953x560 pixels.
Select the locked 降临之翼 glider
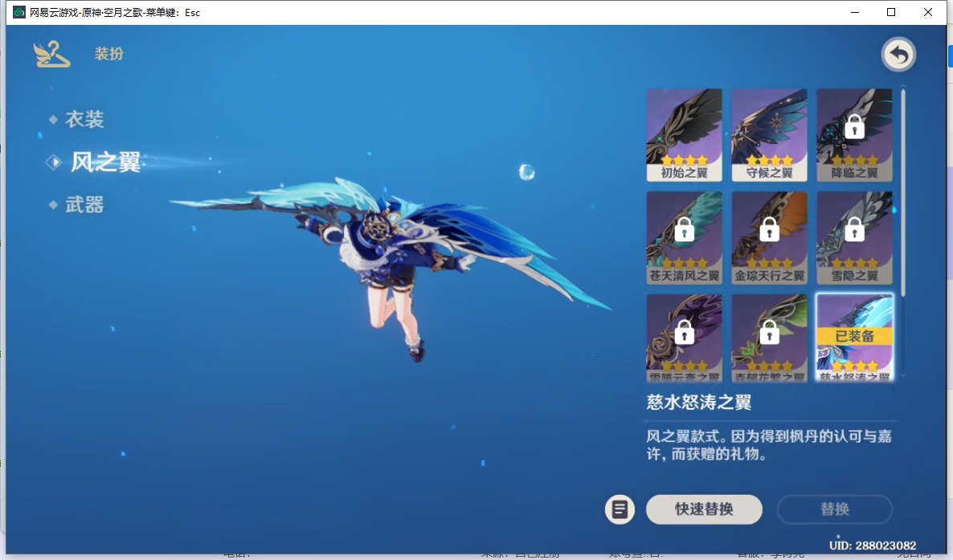tap(854, 135)
